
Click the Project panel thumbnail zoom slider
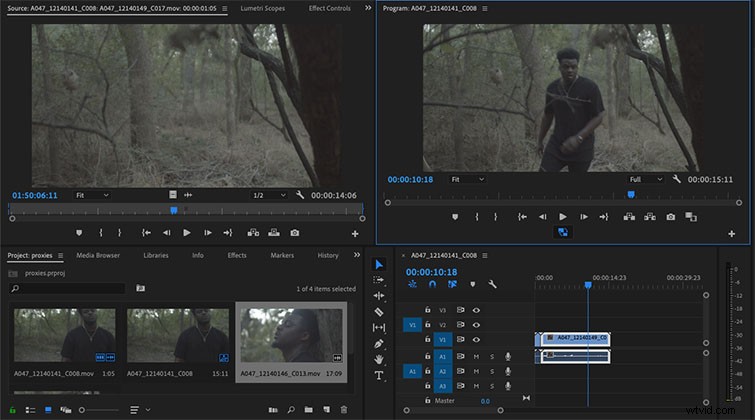(100, 410)
